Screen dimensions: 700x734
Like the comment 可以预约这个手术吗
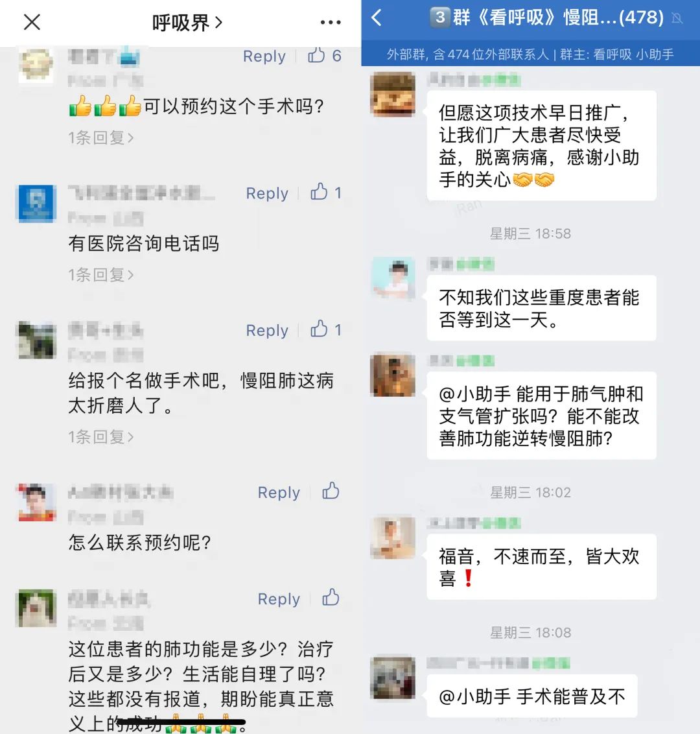click(316, 55)
